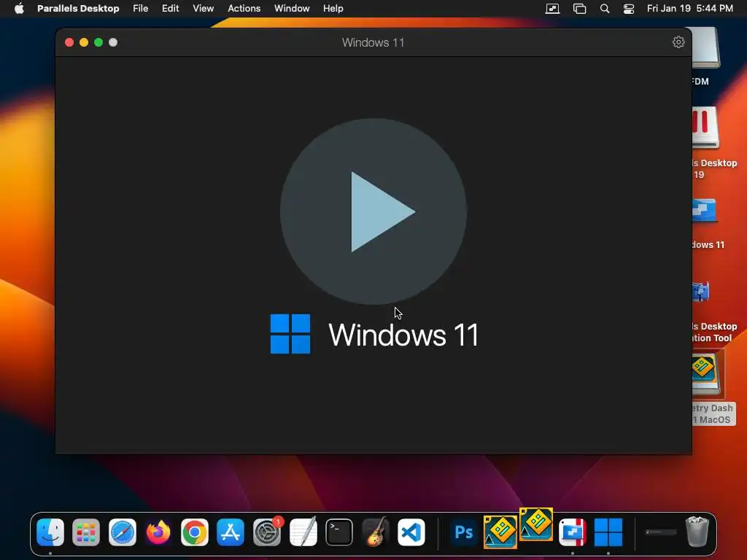Open the Actions menu

244,9
